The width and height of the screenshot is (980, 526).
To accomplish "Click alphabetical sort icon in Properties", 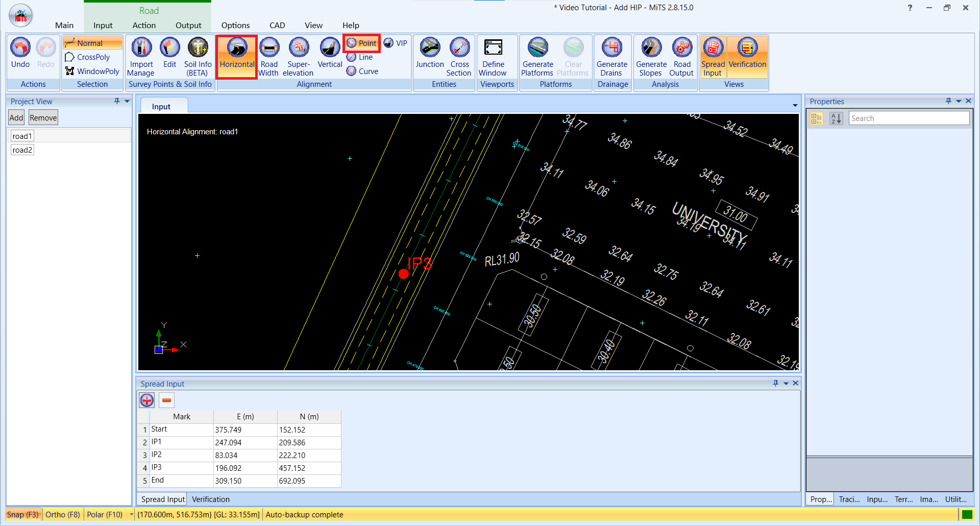I will (836, 118).
